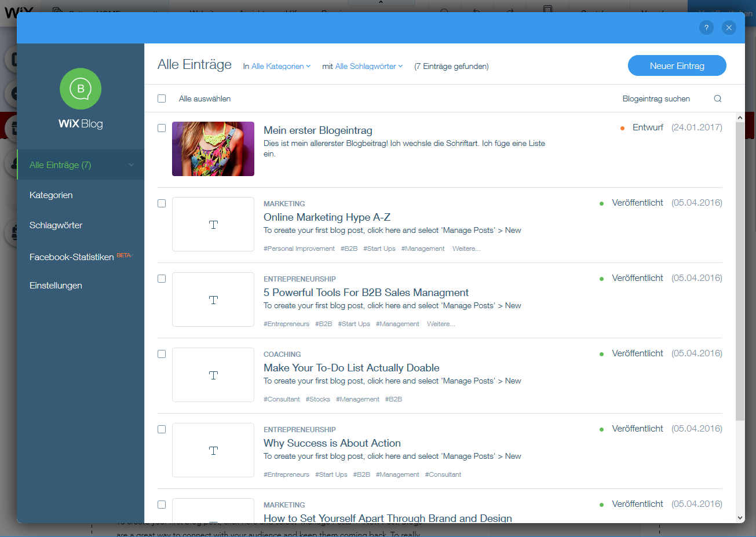Open Einstellungen in the sidebar
Screen dimensions: 756x537
[x=56, y=286]
